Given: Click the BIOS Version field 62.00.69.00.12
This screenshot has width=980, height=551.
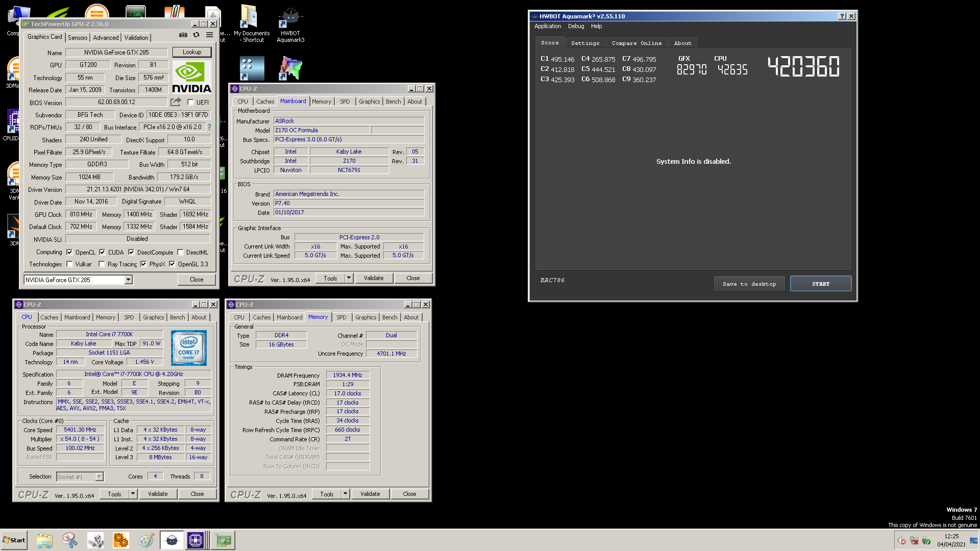Looking at the screenshot, I should 116,102.
